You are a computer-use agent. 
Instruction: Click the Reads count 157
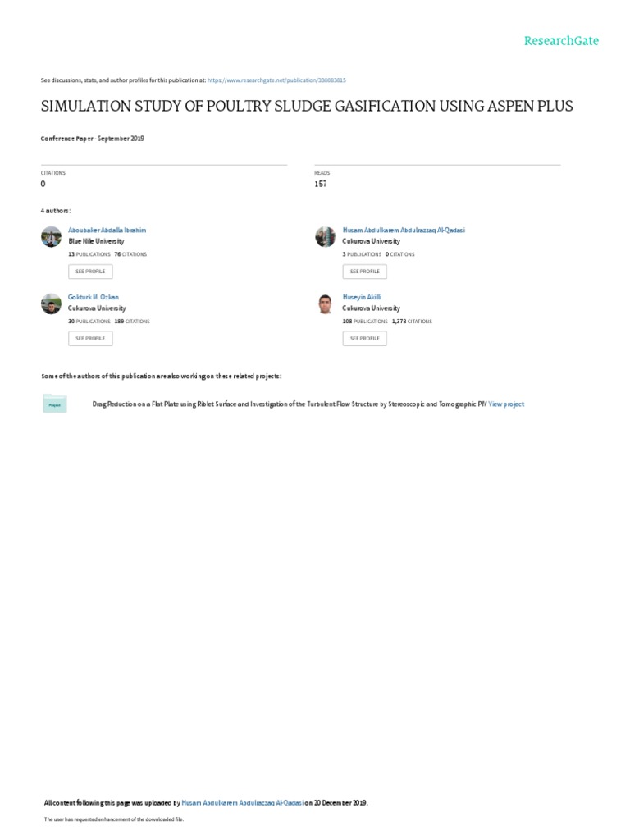[x=321, y=184]
